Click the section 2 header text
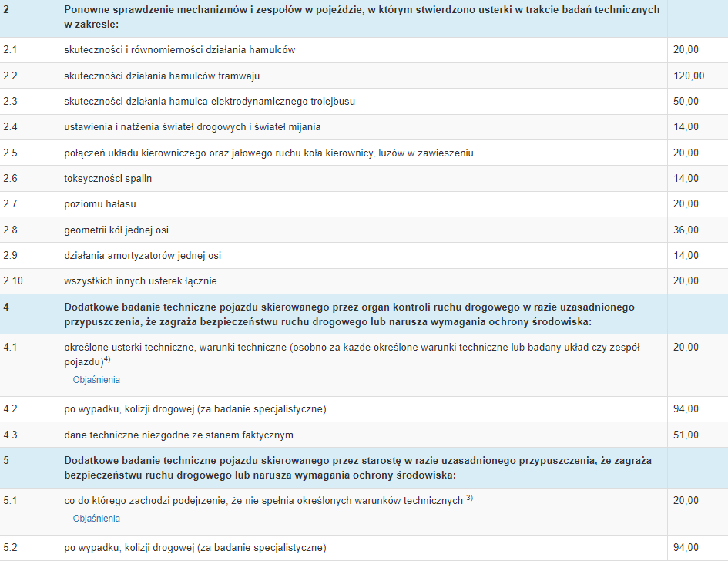Image resolution: width=728 pixels, height=561 pixels. [x=362, y=18]
